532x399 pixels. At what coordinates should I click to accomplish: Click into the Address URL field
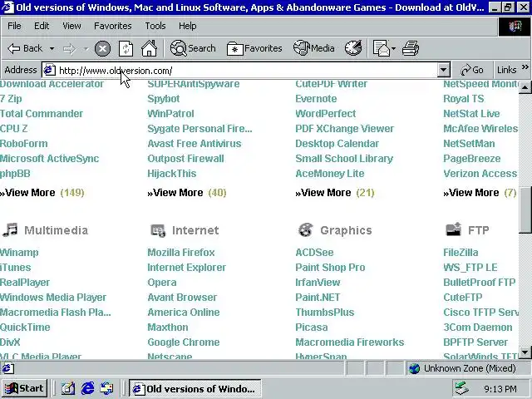coord(246,70)
